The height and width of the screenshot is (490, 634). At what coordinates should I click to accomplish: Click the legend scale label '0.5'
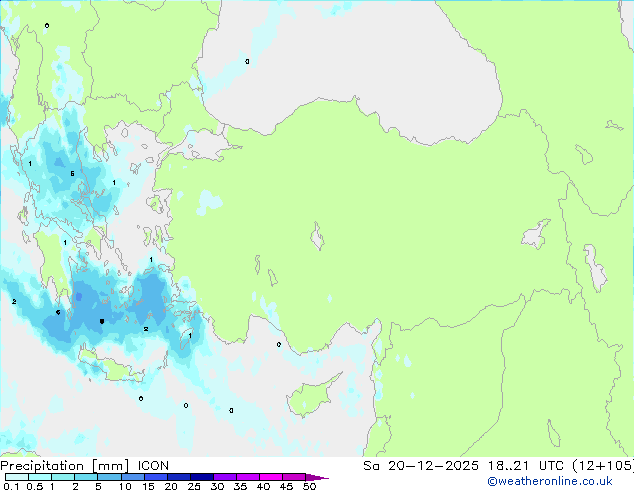(x=35, y=486)
